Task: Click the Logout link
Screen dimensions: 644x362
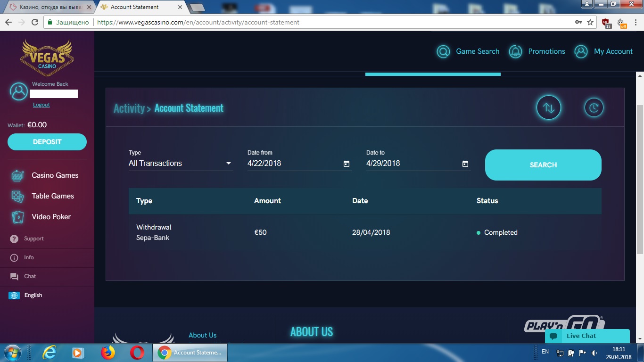Action: click(x=41, y=105)
